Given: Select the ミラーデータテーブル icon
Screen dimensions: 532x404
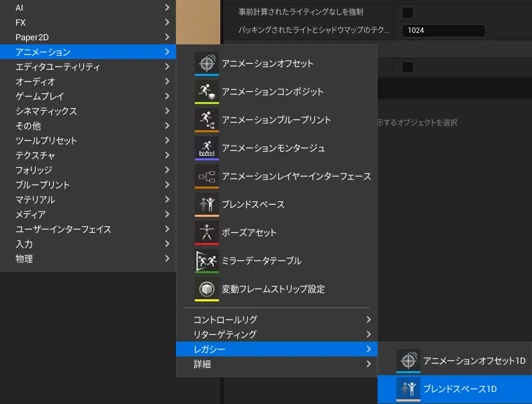Looking at the screenshot, I should 206,261.
